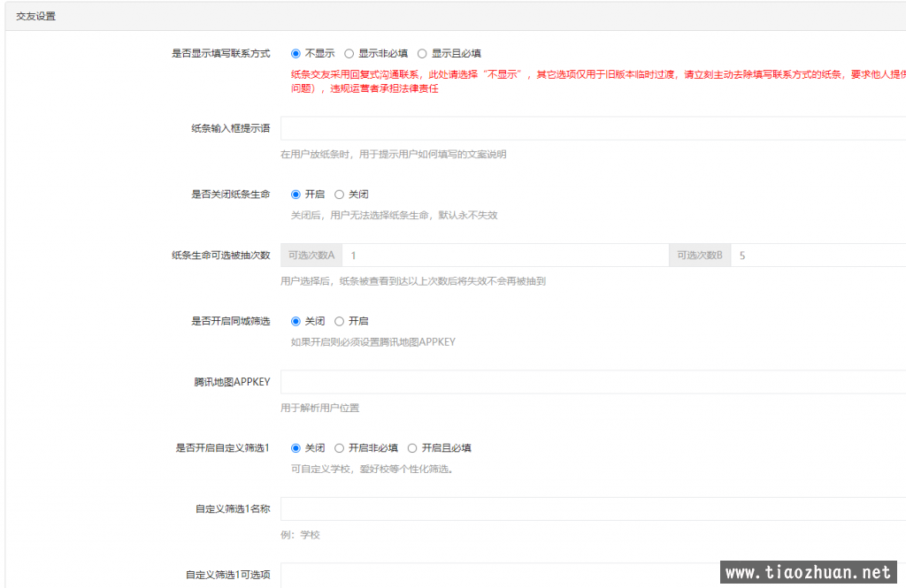Viewport: 906px width, 588px height.
Task: Click the hint 在用户放纸条时 text
Action: coord(394,154)
